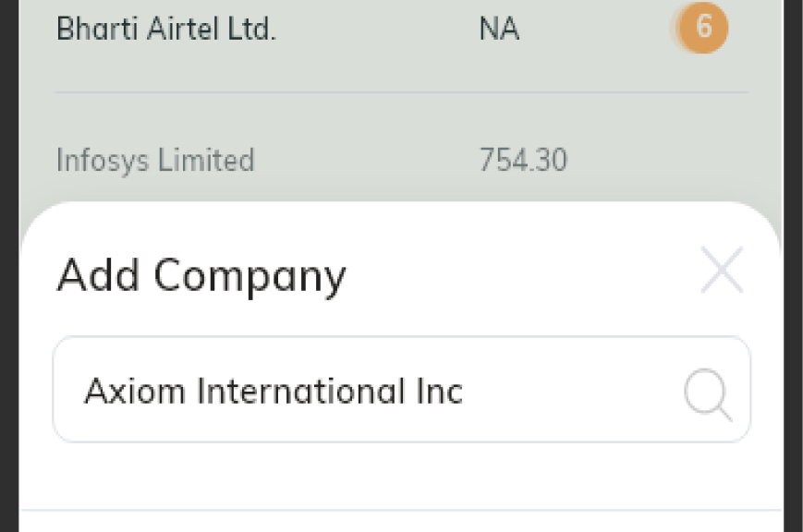
Task: Click the divider line under Bharti Airtel row
Action: point(401,92)
